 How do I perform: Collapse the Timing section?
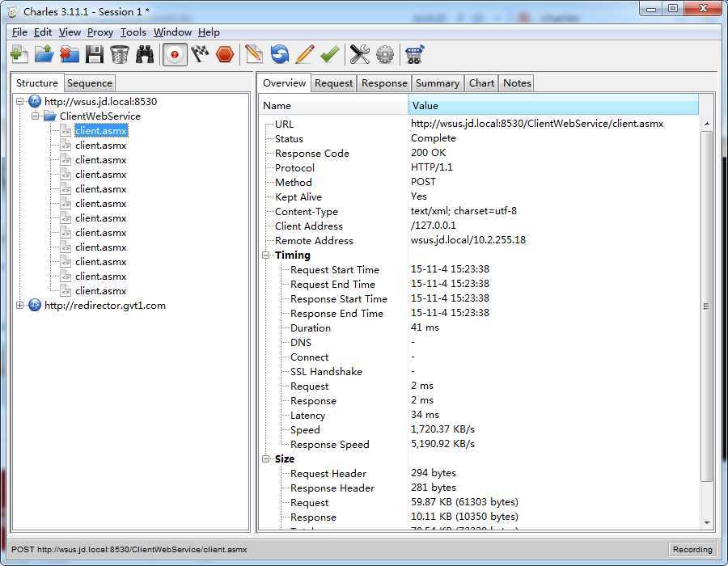click(x=266, y=255)
